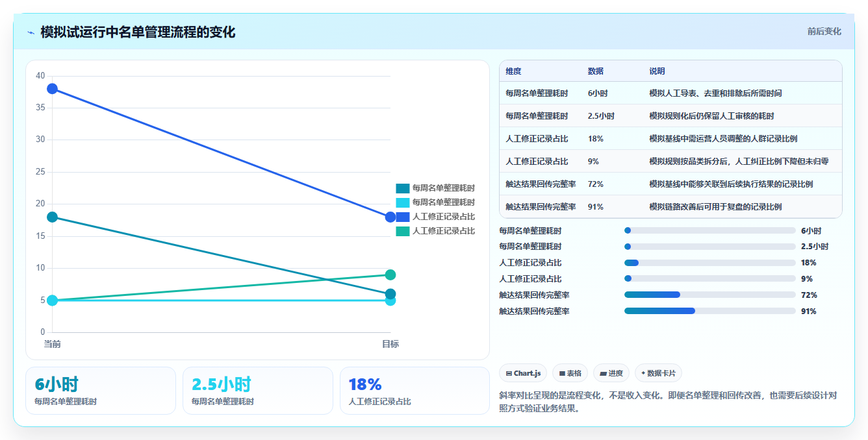Click the footnote paragraph starting 斜率对比呈现
The height and width of the screenshot is (440, 868).
[x=667, y=402]
